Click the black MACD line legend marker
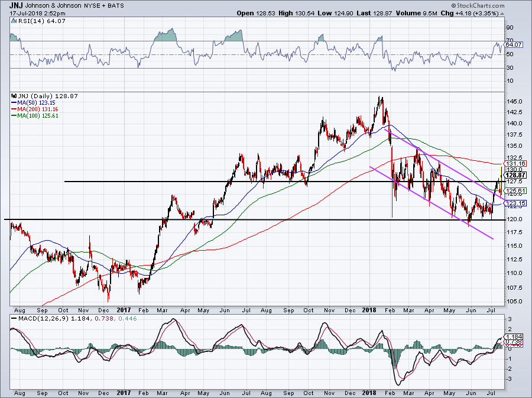Screen dimensions: 532x398 [x=14, y=319]
